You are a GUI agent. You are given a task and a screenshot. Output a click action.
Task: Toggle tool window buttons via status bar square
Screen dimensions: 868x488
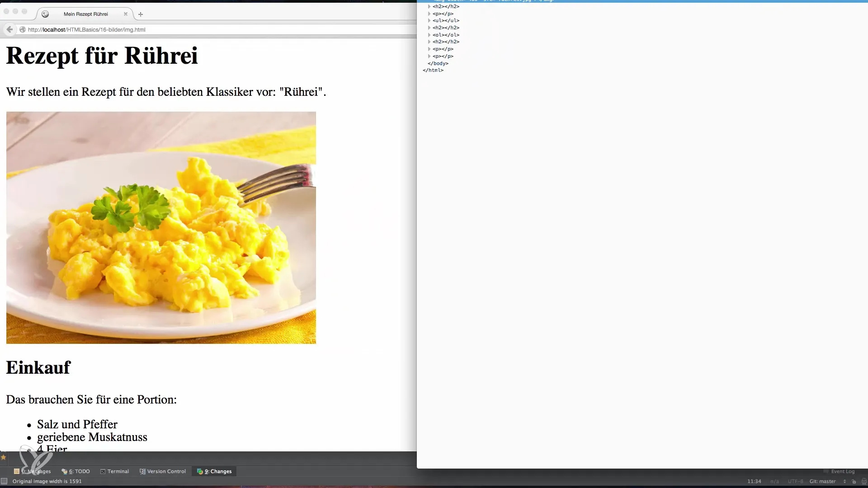click(x=4, y=481)
